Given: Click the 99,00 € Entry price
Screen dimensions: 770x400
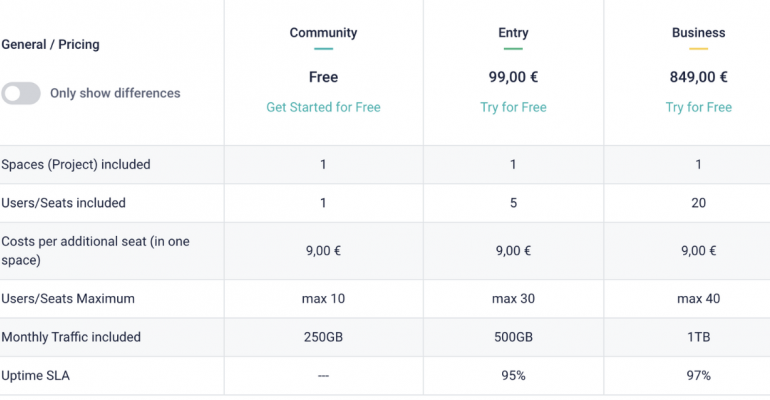Looking at the screenshot, I should point(513,77).
